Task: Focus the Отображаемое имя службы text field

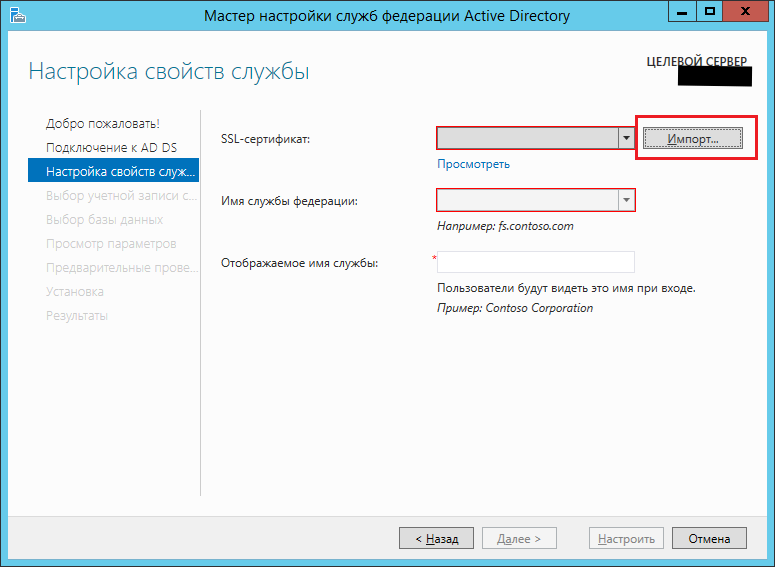Action: click(x=536, y=262)
